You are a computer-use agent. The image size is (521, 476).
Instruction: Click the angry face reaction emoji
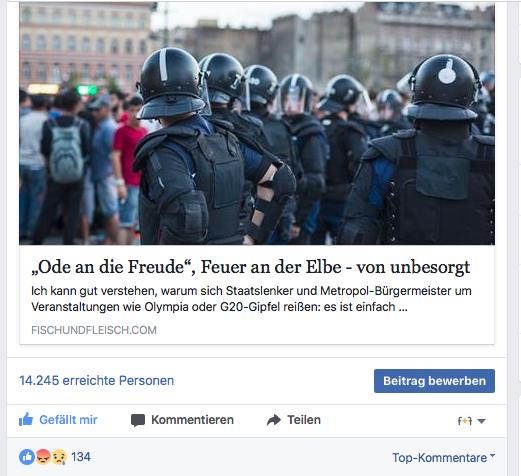[x=43, y=457]
